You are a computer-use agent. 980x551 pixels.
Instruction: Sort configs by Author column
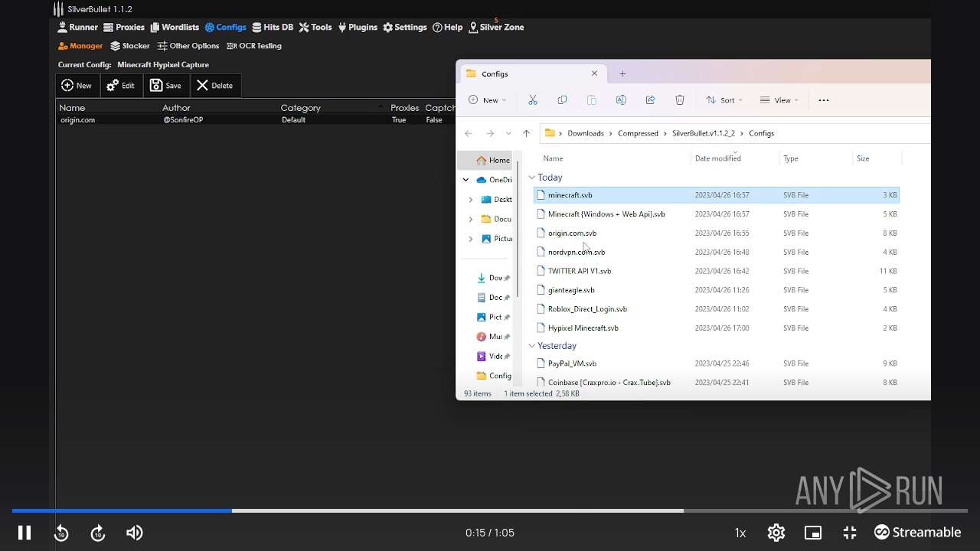click(176, 108)
